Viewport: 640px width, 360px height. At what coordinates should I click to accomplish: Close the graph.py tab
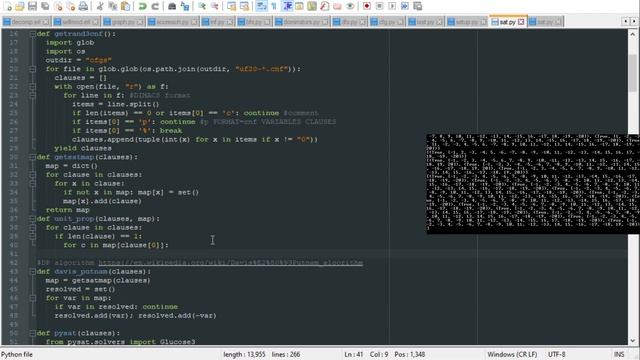coord(140,22)
